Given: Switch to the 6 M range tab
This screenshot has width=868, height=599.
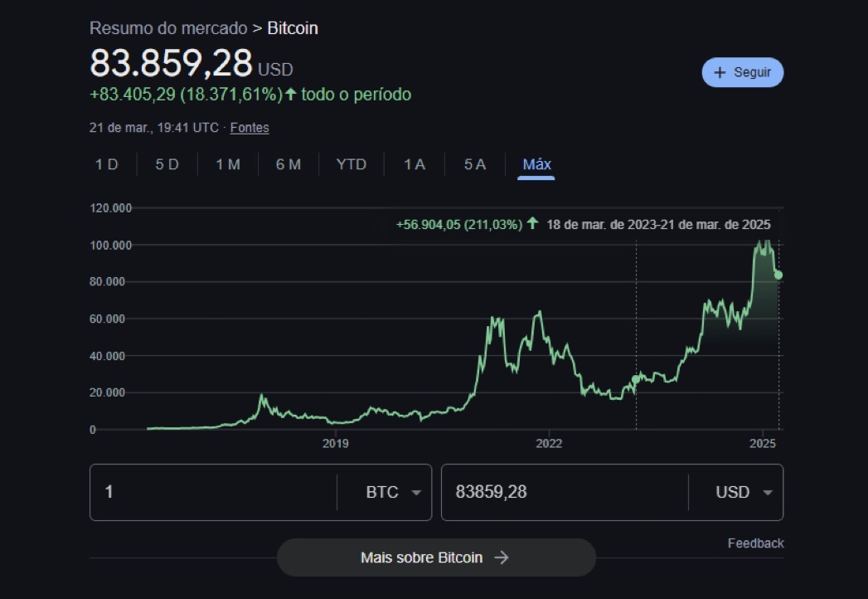Looking at the screenshot, I should coord(288,164).
